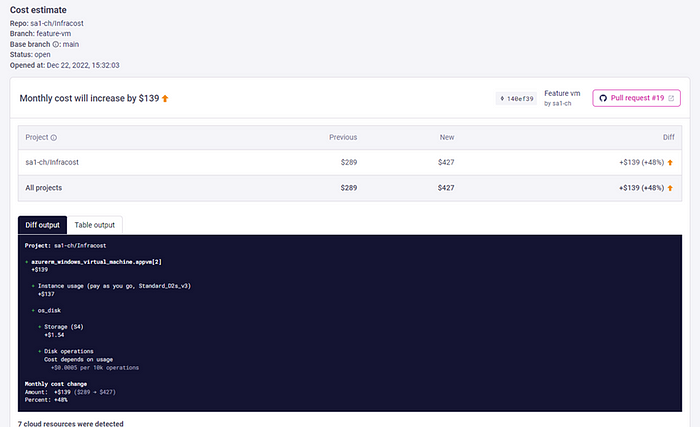Viewport: 700px width, 427px height.
Task: Click azurerm_windows_virtual_machine.appvm[2] line in diff
Action: click(x=96, y=262)
